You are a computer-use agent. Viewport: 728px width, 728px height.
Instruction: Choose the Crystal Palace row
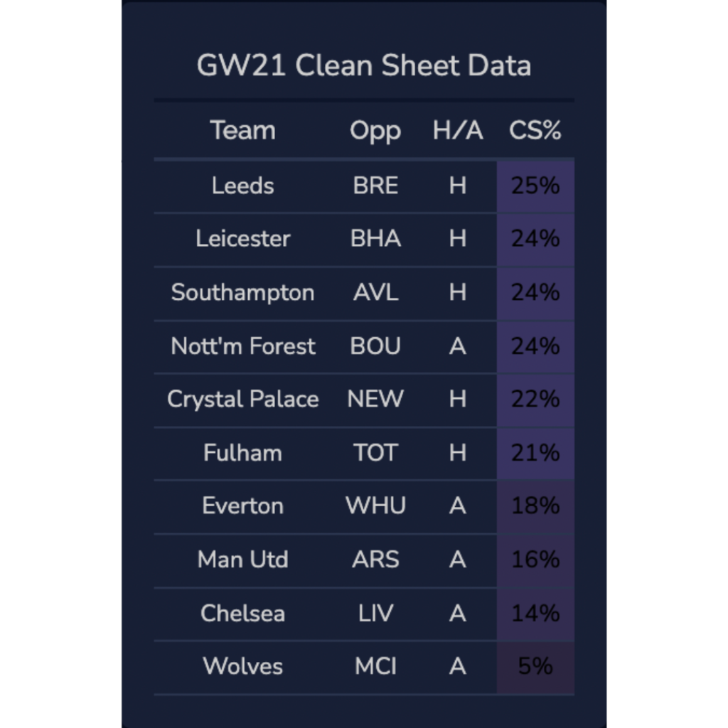click(x=242, y=400)
